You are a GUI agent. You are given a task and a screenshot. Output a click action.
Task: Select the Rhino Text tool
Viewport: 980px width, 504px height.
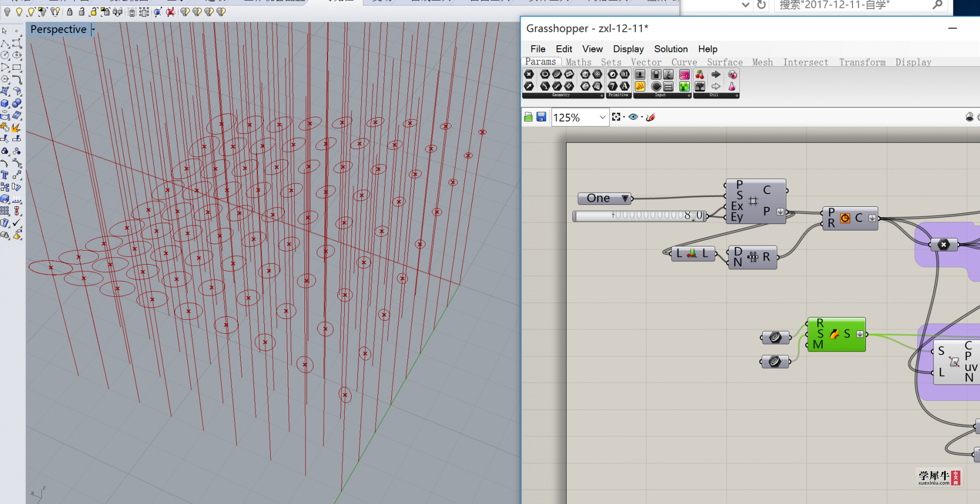[5, 175]
